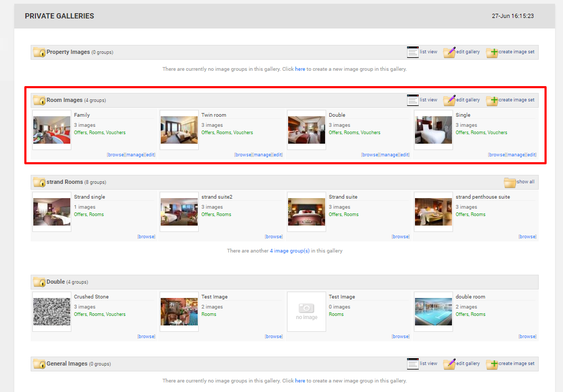Create an image set in Room Images
This screenshot has height=392, width=563.
coord(510,100)
